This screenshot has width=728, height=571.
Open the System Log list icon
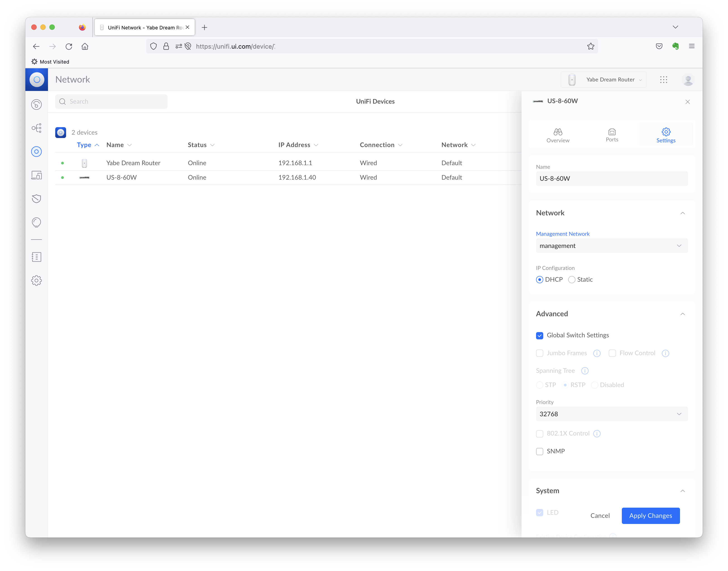[36, 257]
